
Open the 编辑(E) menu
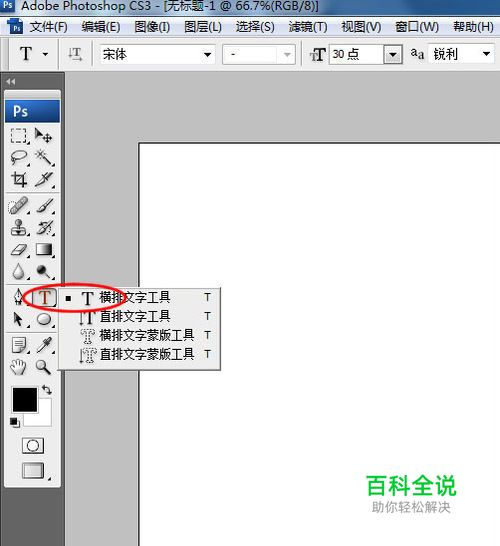pos(101,26)
